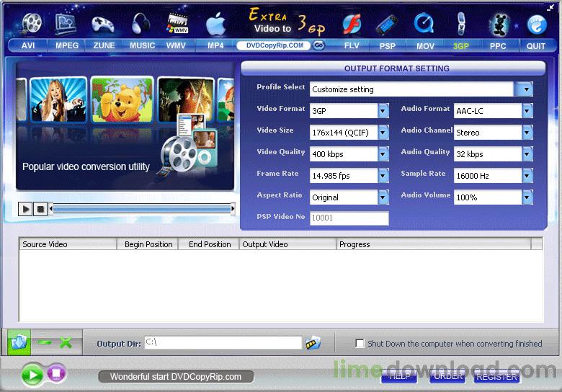The width and height of the screenshot is (562, 392).
Task: Click the Apple MP4 icon
Action: click(215, 24)
